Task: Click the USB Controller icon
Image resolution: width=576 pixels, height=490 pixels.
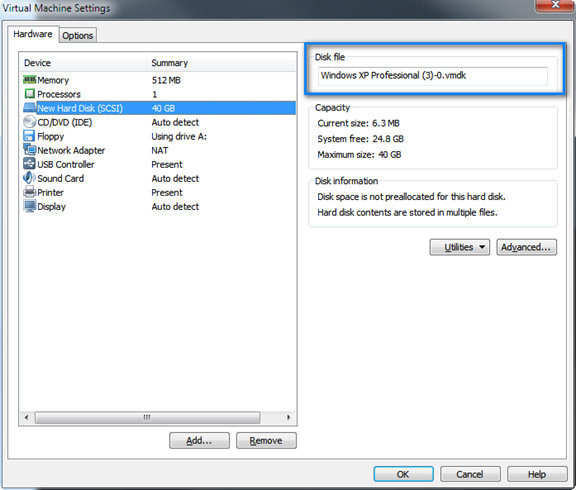Action: click(x=29, y=164)
